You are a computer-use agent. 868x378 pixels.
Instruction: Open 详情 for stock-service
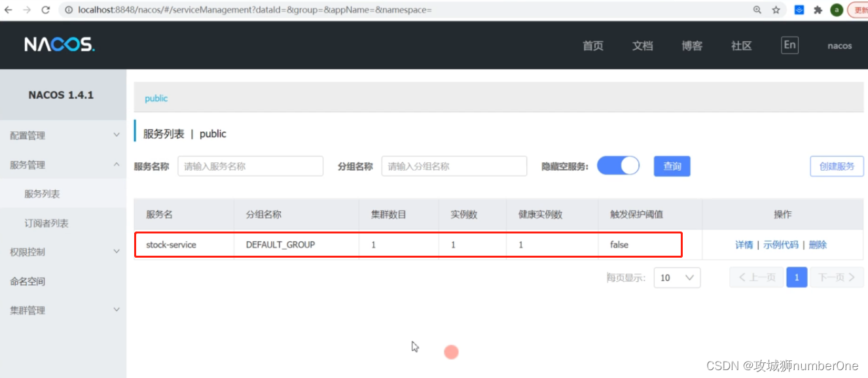tap(744, 245)
